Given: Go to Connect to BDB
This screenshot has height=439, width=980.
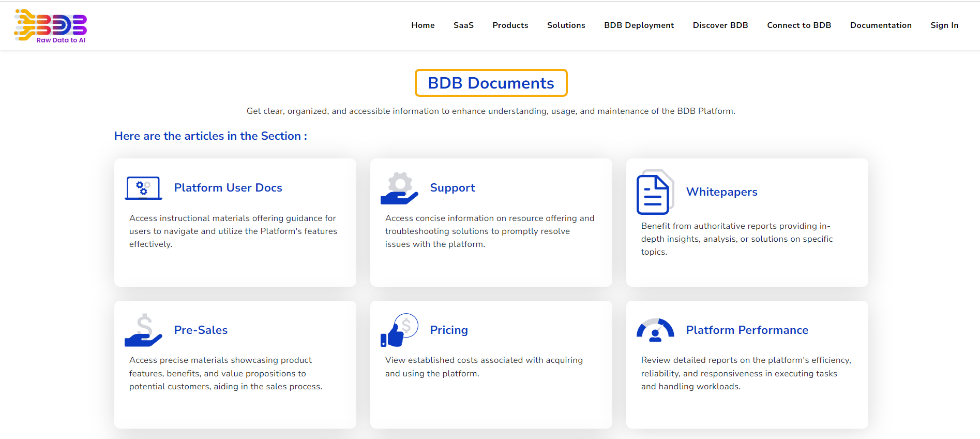Looking at the screenshot, I should click(x=798, y=25).
